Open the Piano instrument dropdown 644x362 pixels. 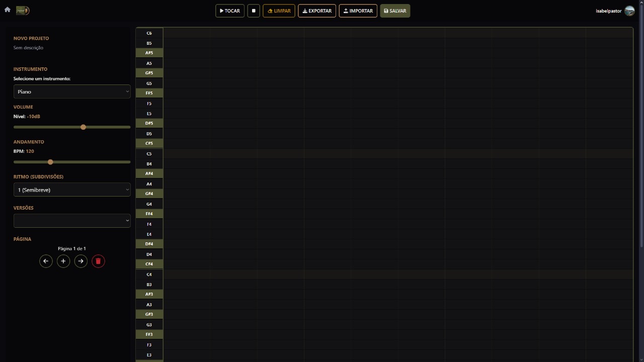(72, 92)
